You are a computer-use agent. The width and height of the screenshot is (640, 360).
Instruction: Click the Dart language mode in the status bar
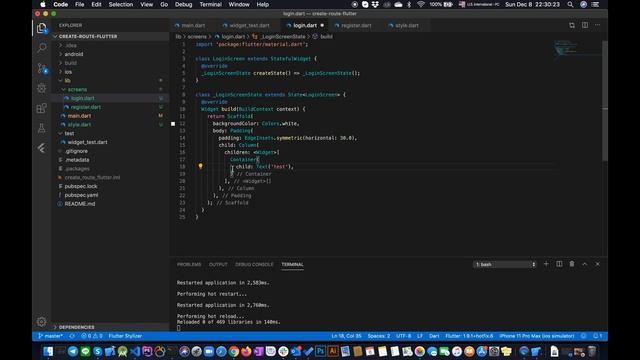(434, 336)
